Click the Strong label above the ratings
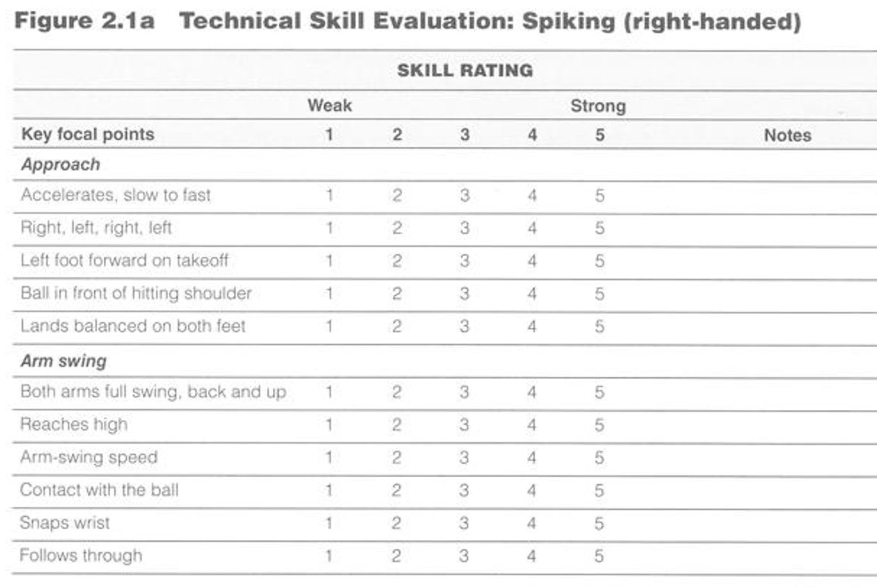The image size is (877, 588). (598, 106)
